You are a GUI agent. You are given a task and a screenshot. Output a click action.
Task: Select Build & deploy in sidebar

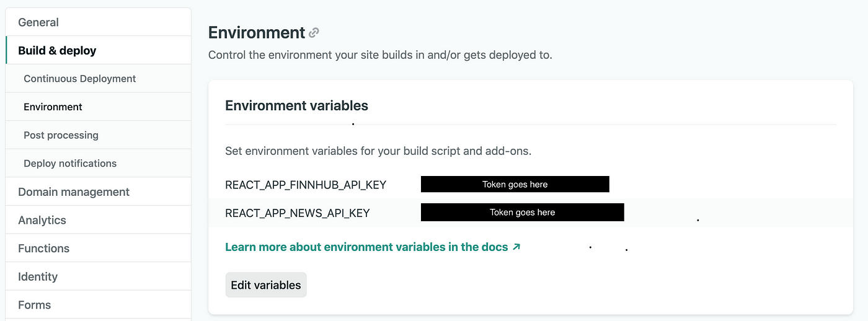(x=99, y=50)
